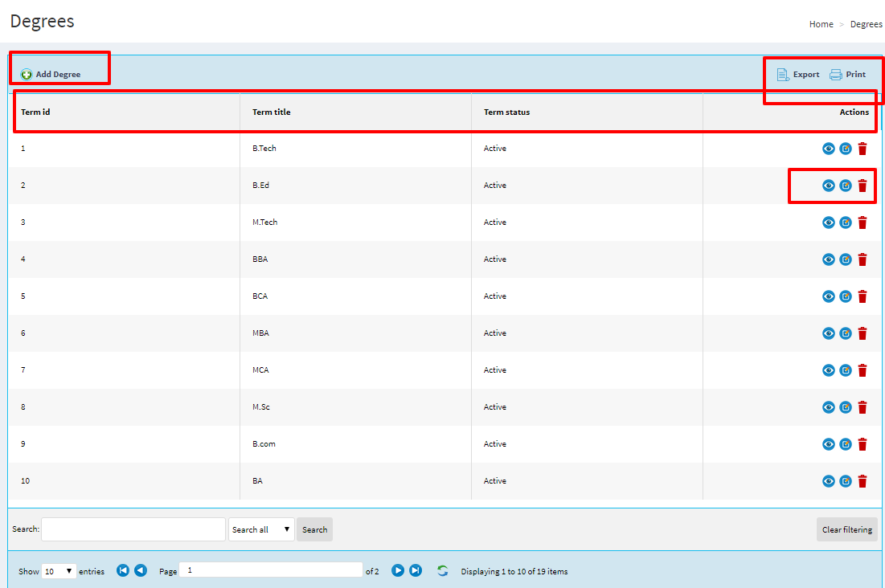Click the edit icon for B.Ed row
The image size is (885, 588).
pyautogui.click(x=846, y=186)
